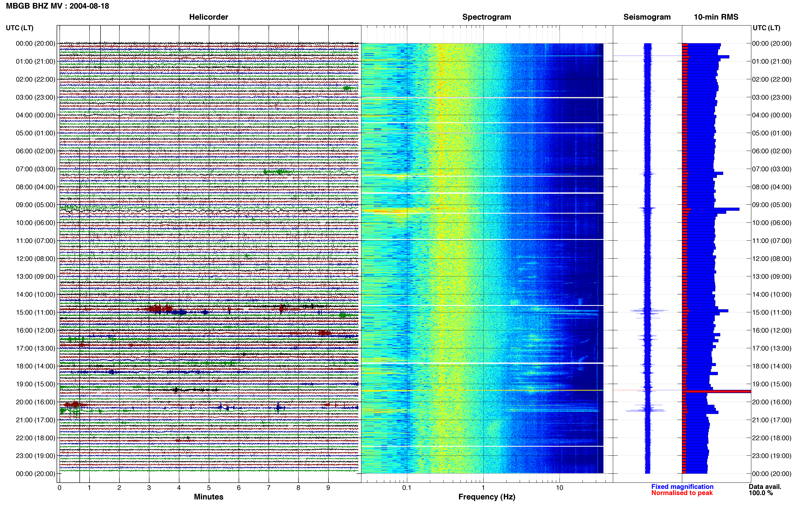Select left time label '12:00 (08:00)'
Image resolution: width=812 pixels, height=508 pixels.
click(x=36, y=259)
